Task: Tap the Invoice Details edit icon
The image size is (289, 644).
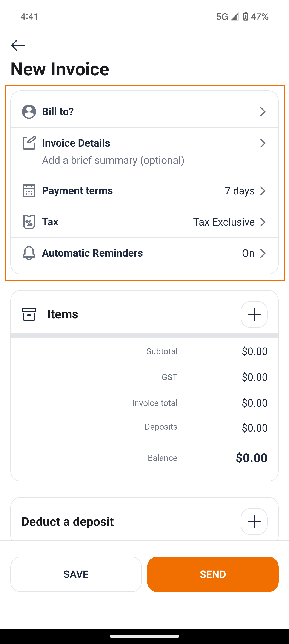Action: 29,143
